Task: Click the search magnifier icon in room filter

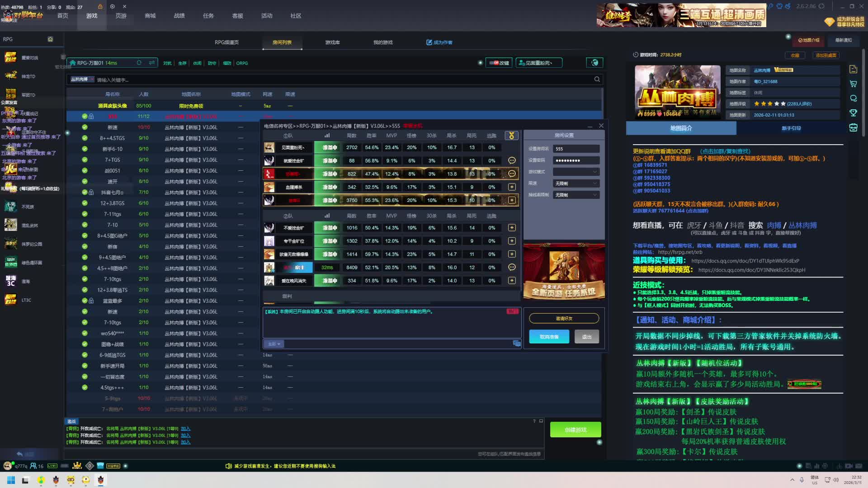Action: pyautogui.click(x=597, y=80)
